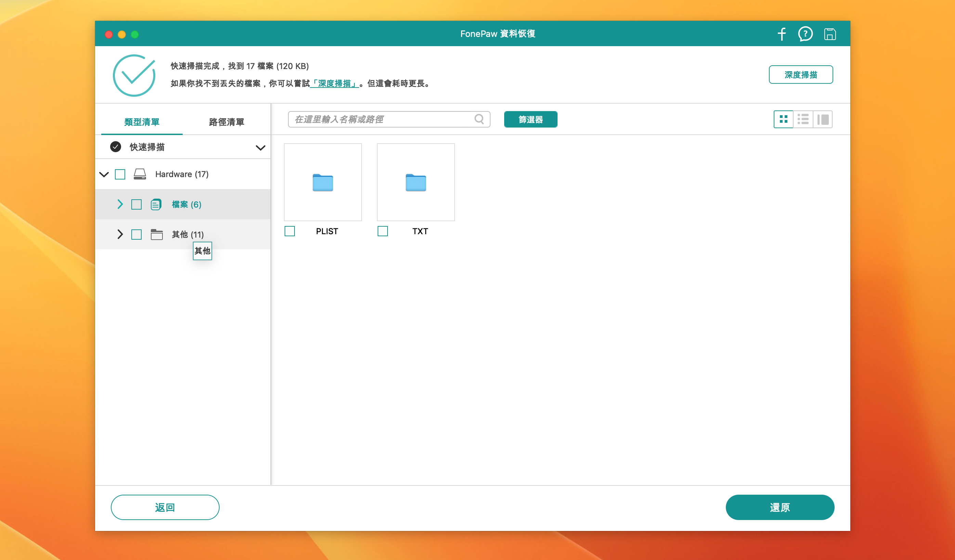Switch to detail preview pane view
The image size is (955, 560).
[823, 119]
